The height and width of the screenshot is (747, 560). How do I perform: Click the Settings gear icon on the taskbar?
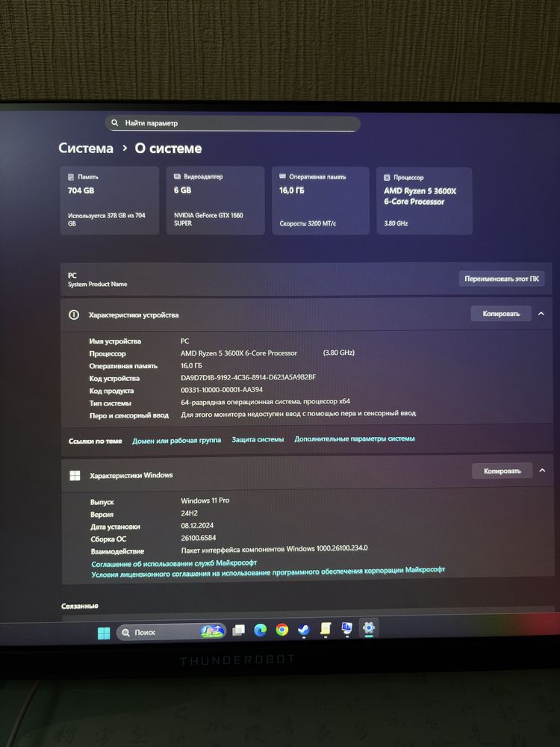[x=369, y=628]
